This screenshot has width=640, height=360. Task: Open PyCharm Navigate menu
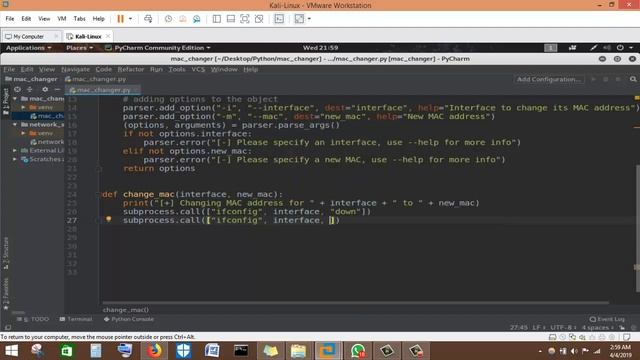[x=76, y=69]
